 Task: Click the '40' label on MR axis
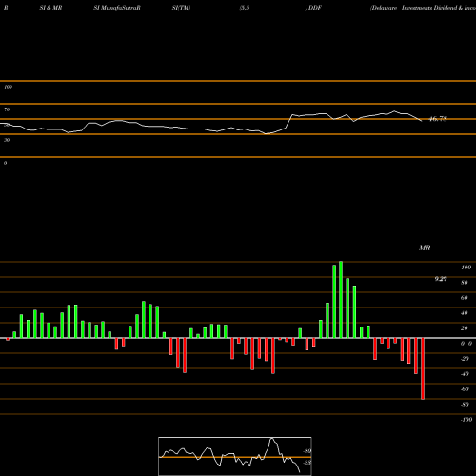(465, 313)
